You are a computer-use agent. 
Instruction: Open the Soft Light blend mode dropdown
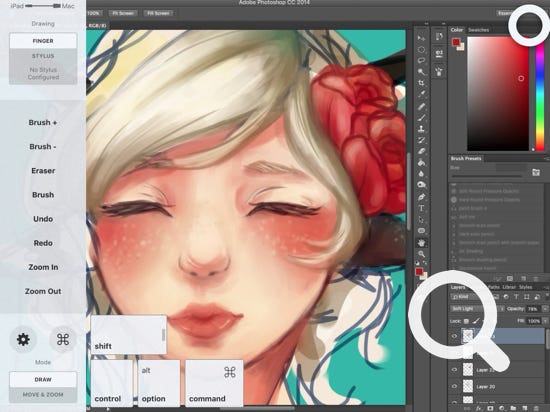(x=478, y=309)
